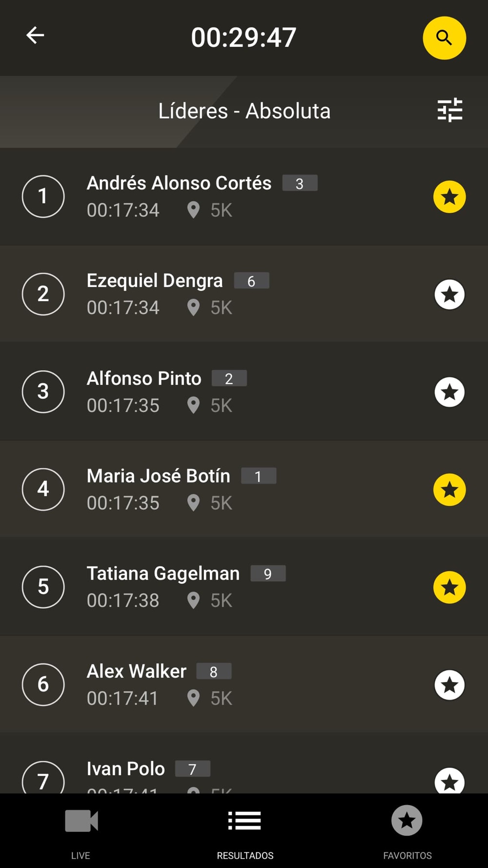Toggle Tatiana Gagelman favorite star

(449, 587)
